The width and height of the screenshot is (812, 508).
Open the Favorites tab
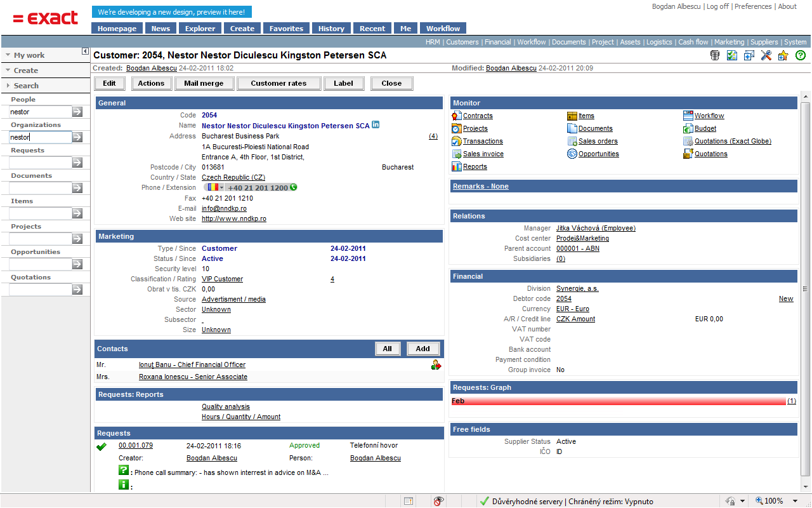pyautogui.click(x=286, y=28)
